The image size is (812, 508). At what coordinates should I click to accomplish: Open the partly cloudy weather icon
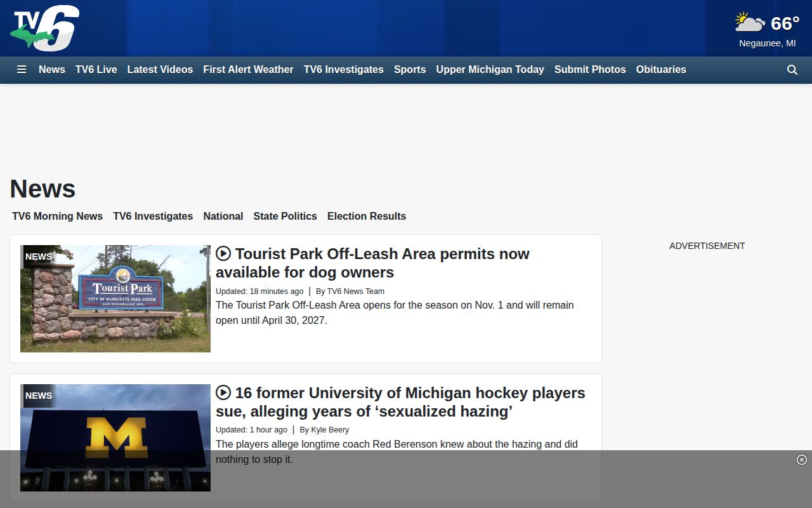750,23
